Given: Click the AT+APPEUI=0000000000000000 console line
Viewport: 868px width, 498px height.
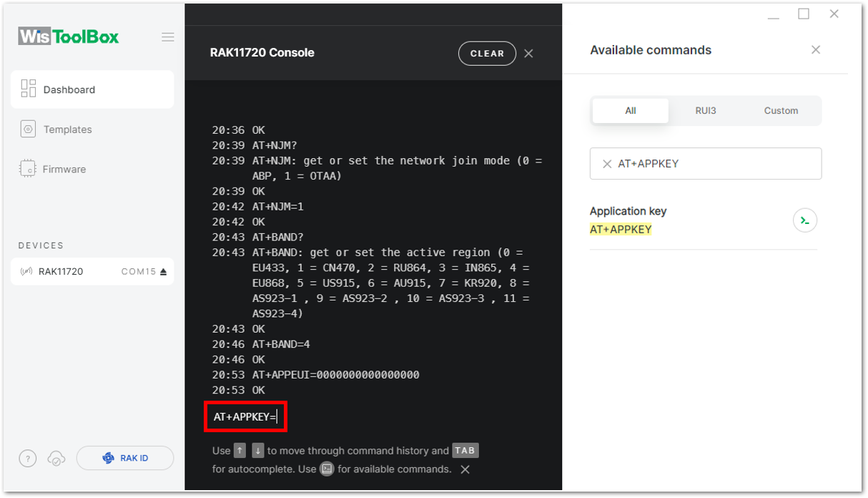Looking at the screenshot, I should coord(336,375).
